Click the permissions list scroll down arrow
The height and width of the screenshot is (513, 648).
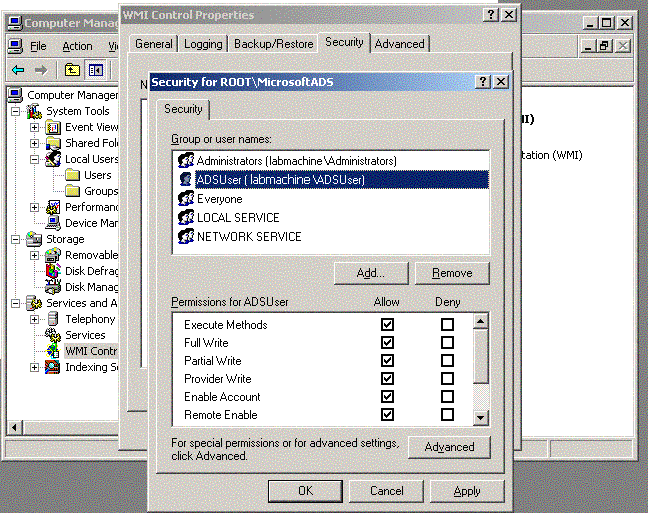[480, 418]
